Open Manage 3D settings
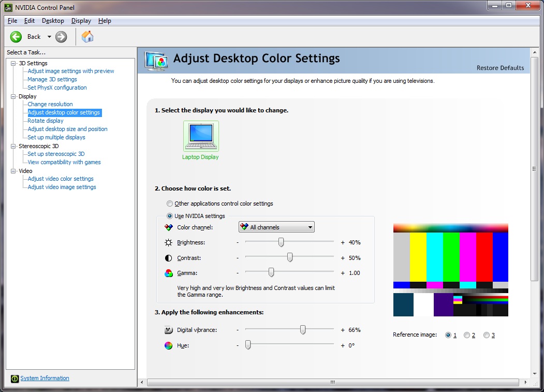The width and height of the screenshot is (544, 392). 52,79
